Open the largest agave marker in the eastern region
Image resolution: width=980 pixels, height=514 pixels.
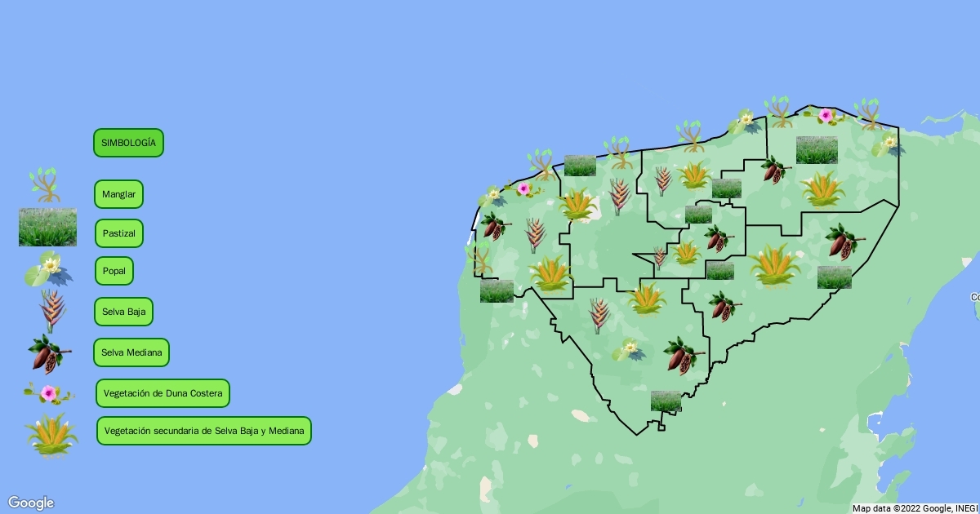pos(774,264)
